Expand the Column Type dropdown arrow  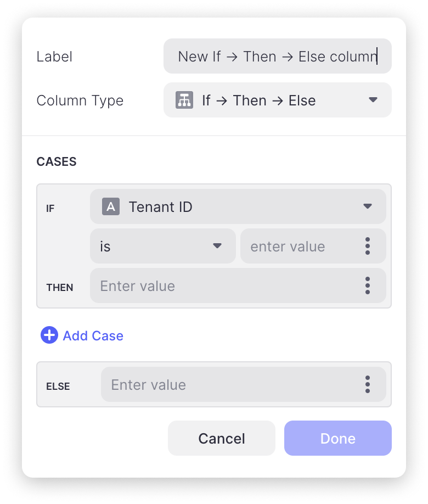pos(373,100)
